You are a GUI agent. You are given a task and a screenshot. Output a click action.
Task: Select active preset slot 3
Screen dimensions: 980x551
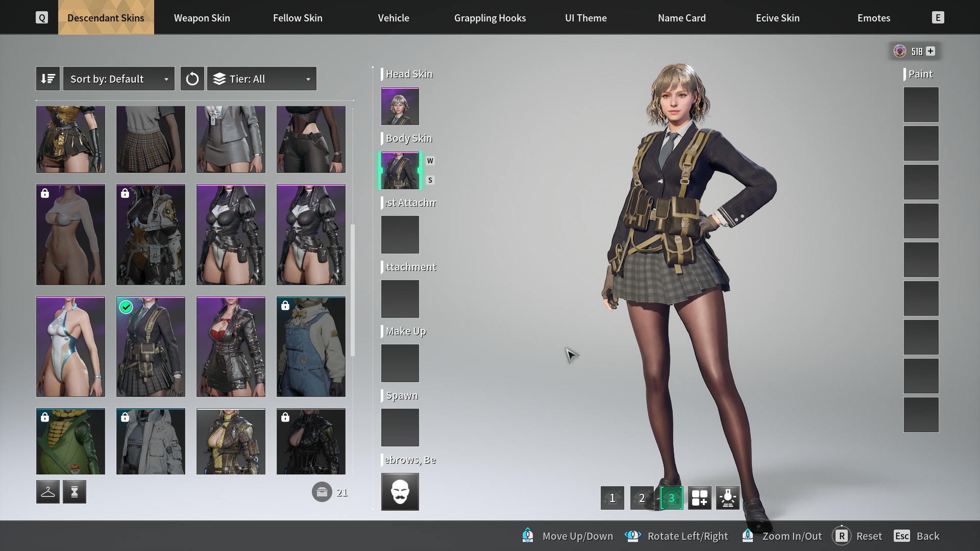[671, 498]
